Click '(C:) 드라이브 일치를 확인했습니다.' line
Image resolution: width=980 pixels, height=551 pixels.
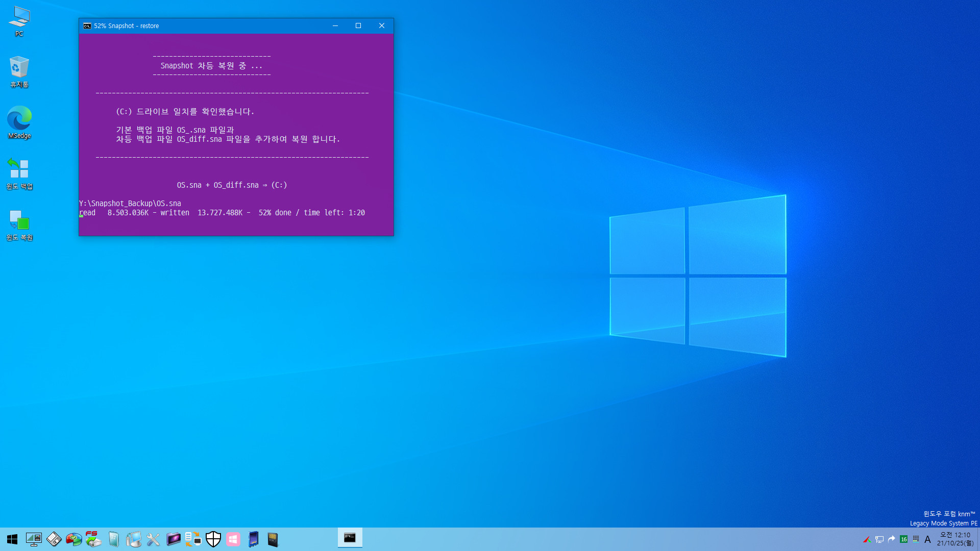185,111
